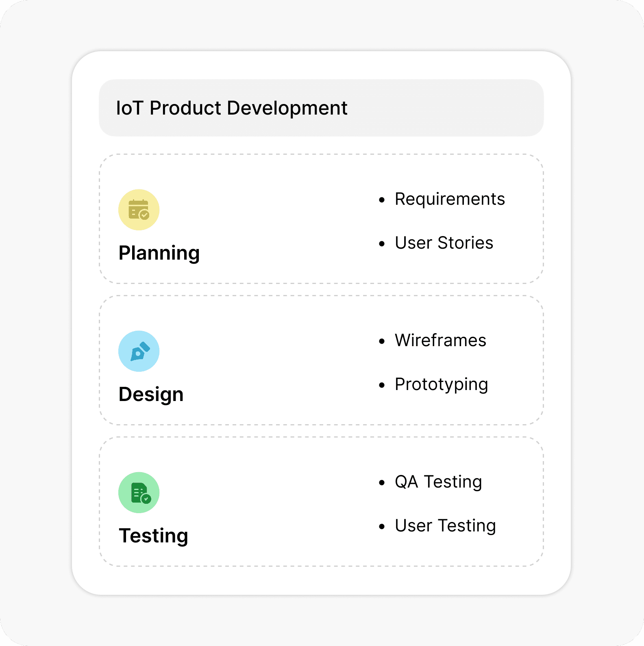This screenshot has width=644, height=646.
Task: Choose the Wireframes entry
Action: click(x=440, y=340)
